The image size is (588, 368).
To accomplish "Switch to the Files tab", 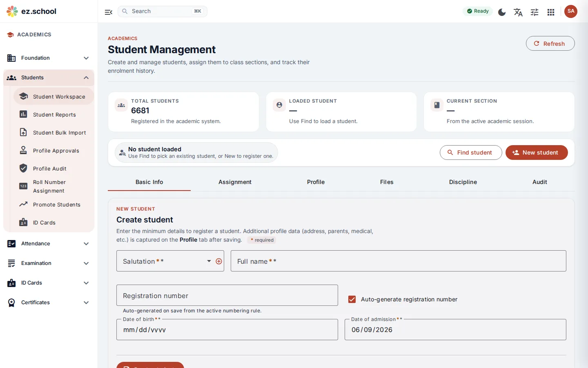I will (x=387, y=182).
